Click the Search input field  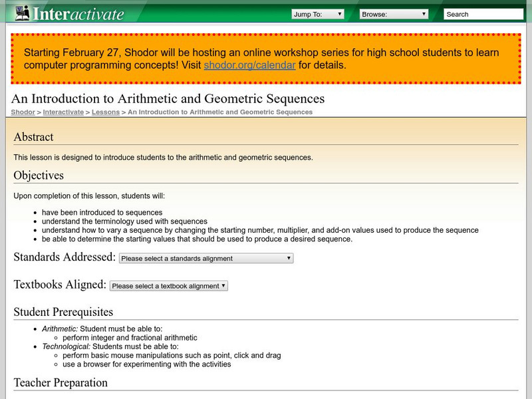(x=483, y=14)
